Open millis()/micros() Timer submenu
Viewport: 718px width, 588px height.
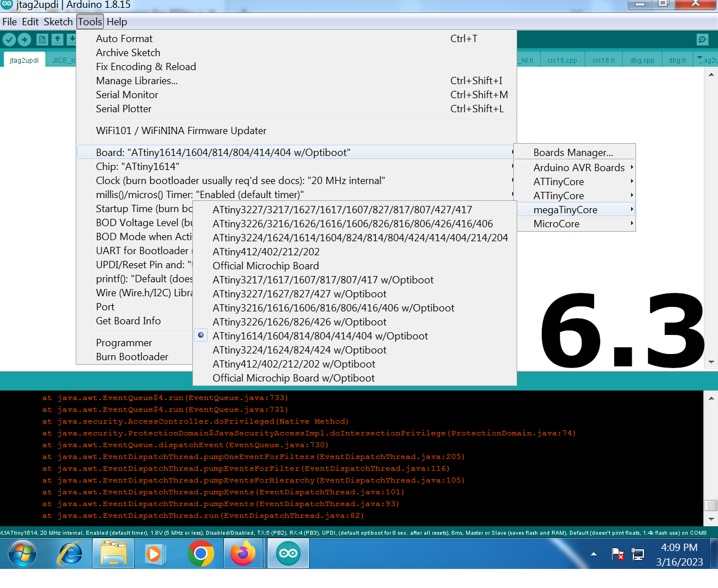[296, 195]
